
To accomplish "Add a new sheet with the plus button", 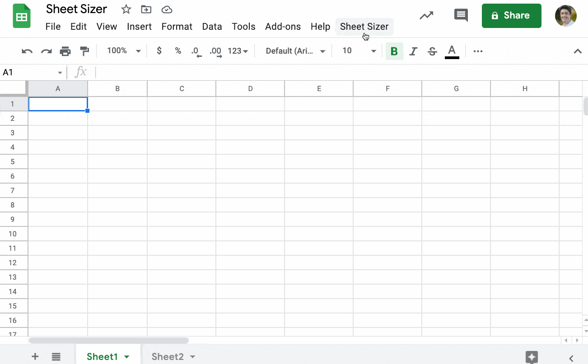I will click(x=35, y=356).
